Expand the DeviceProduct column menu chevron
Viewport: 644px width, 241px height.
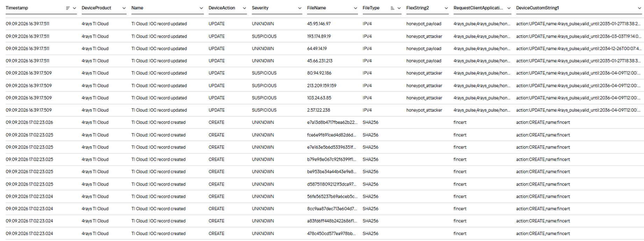pos(124,8)
